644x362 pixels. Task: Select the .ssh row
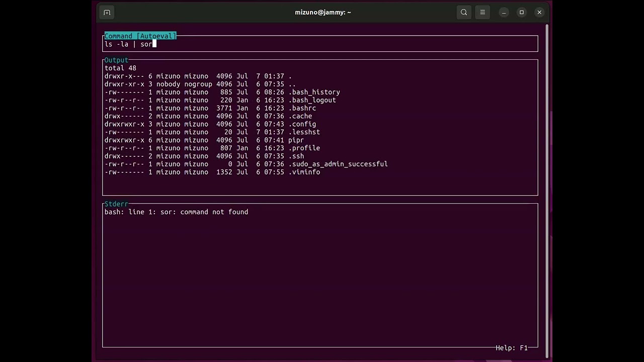(x=204, y=156)
